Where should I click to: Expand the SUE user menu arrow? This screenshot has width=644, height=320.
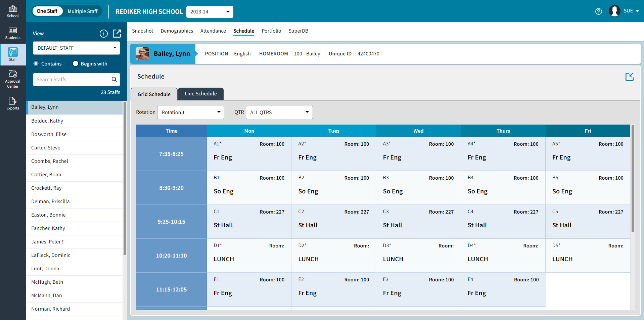637,11
